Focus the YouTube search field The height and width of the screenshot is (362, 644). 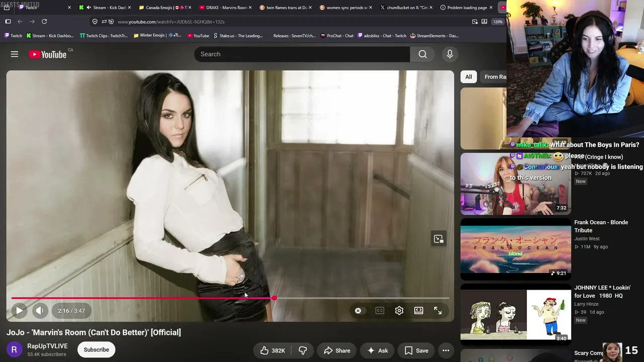(302, 54)
